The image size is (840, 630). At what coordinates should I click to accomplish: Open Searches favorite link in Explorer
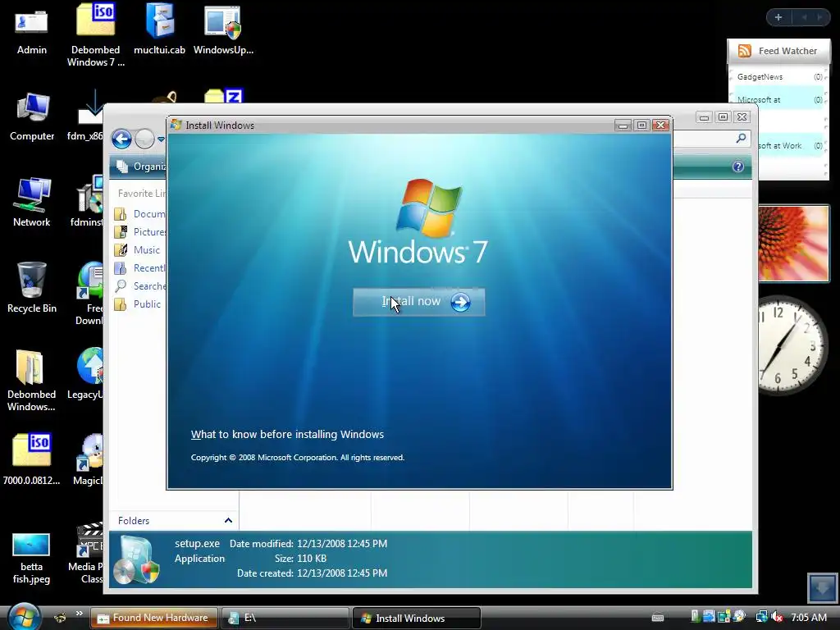pyautogui.click(x=140, y=286)
